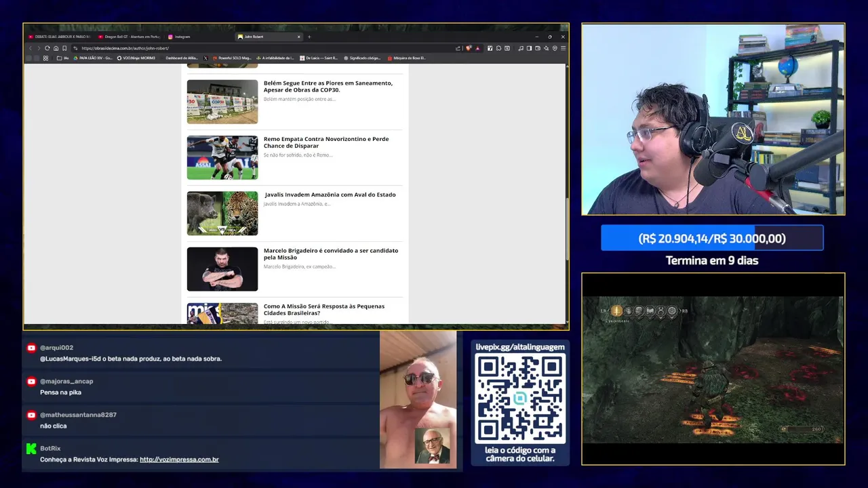Select the @majoras_ancap chat username
This screenshot has width=868, height=488.
66,381
